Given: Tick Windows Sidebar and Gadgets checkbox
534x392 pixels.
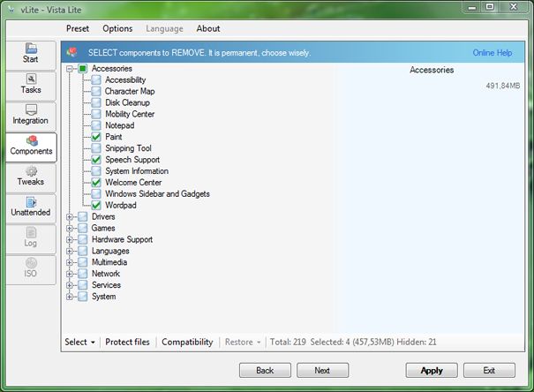Looking at the screenshot, I should [x=96, y=194].
